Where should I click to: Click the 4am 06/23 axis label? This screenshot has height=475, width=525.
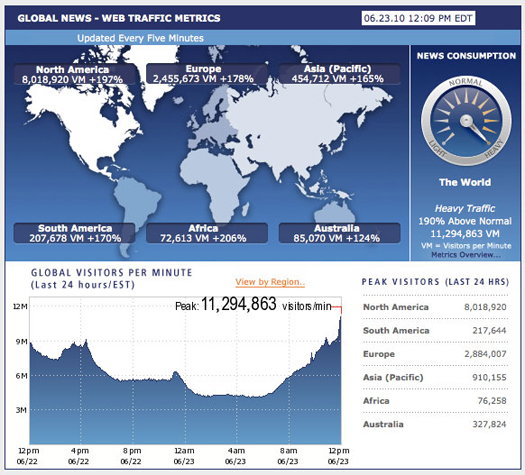pyautogui.click(x=235, y=456)
